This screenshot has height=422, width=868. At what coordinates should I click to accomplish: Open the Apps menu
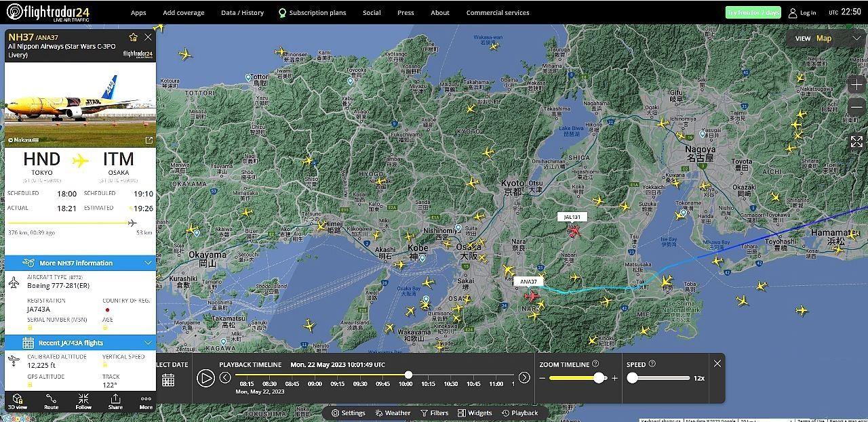[138, 13]
